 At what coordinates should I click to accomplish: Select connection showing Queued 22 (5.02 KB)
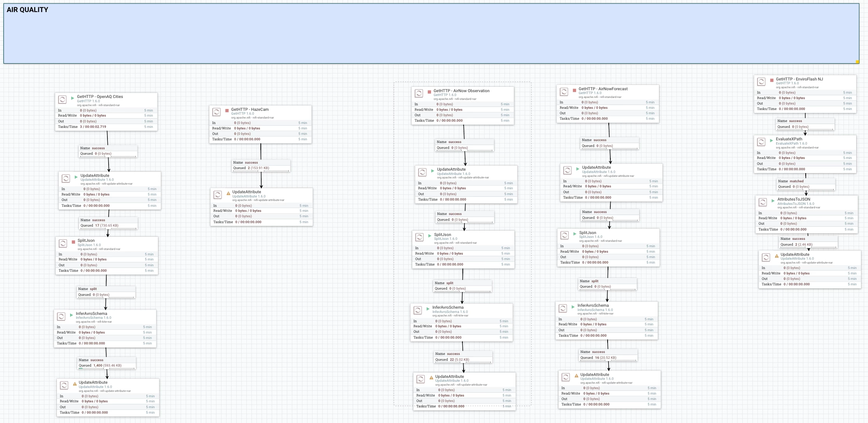(x=463, y=357)
